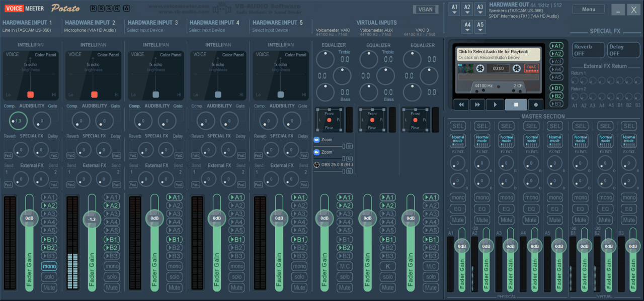Toggle mono on bus A3 in Master Section

pos(507,197)
